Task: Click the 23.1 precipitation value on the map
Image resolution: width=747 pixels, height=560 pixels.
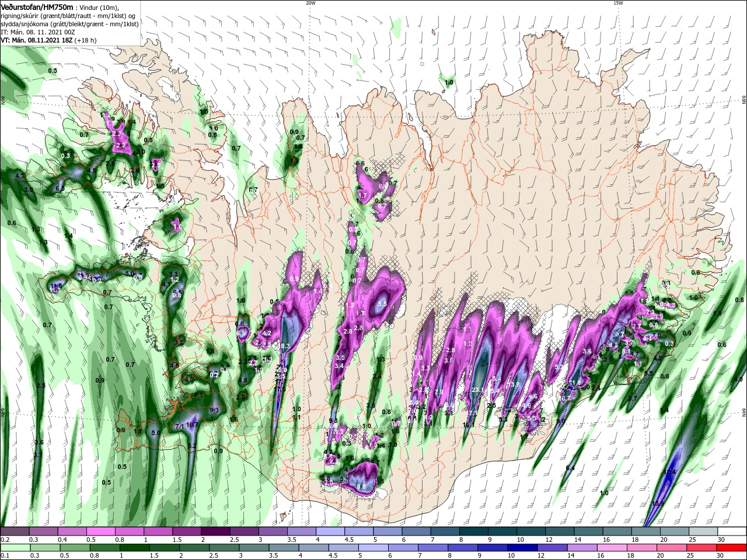Action: [x=477, y=390]
